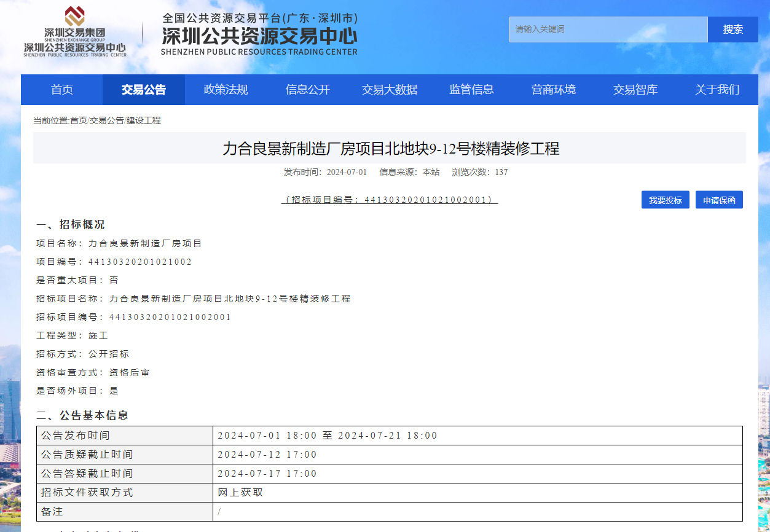Open the 交易智库 navigation menu item
The height and width of the screenshot is (532, 770).
point(634,90)
